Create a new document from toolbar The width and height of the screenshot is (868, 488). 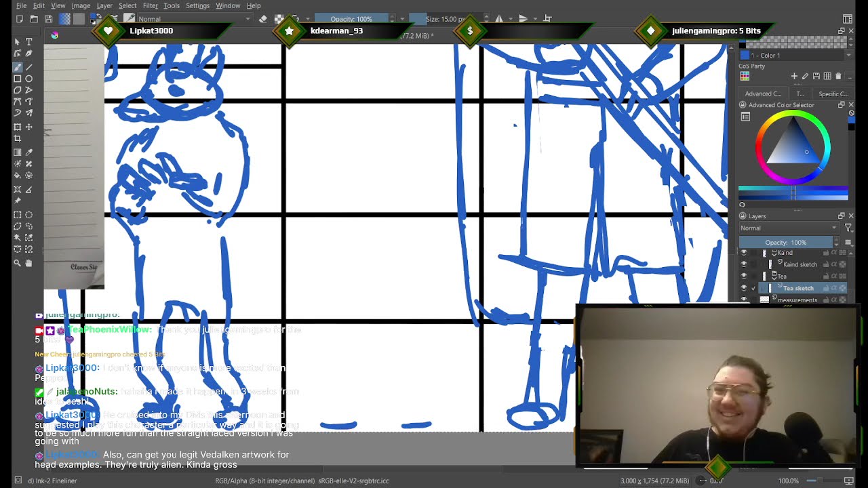point(20,19)
